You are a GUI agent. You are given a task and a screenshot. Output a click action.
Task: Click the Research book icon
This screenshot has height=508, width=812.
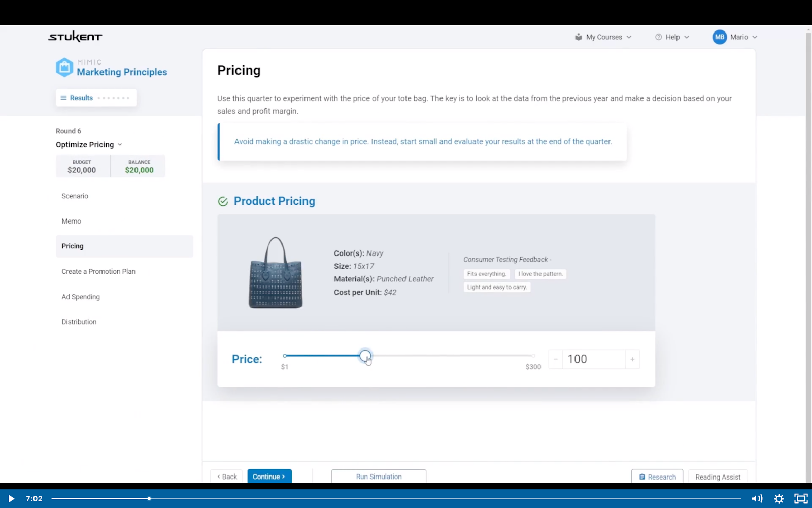pos(642,477)
